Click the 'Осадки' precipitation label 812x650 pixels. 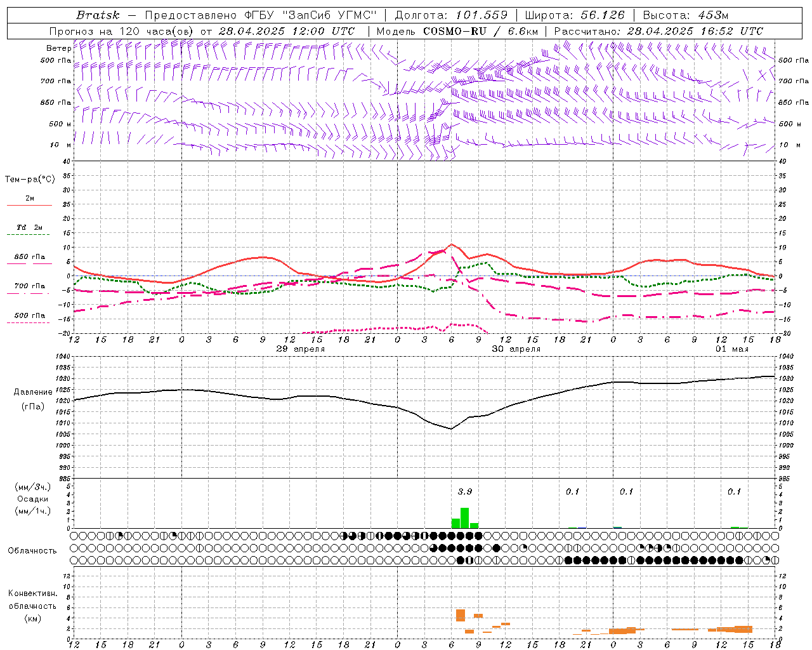[x=33, y=499]
